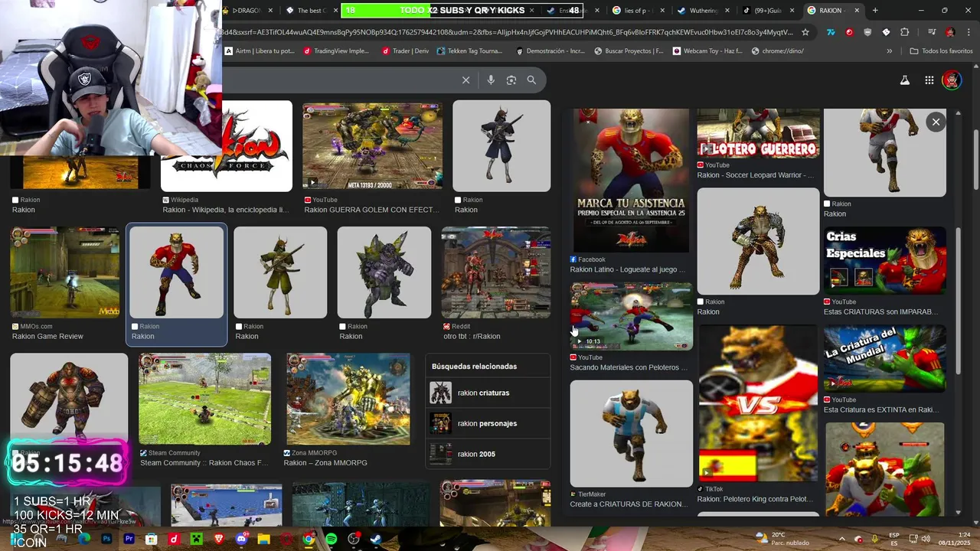The width and height of the screenshot is (980, 551).
Task: Show hidden system tray icons chevron
Action: (x=842, y=540)
